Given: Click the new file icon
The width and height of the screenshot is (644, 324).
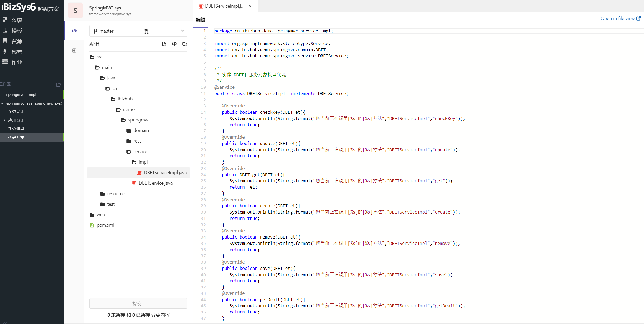Looking at the screenshot, I should point(164,44).
